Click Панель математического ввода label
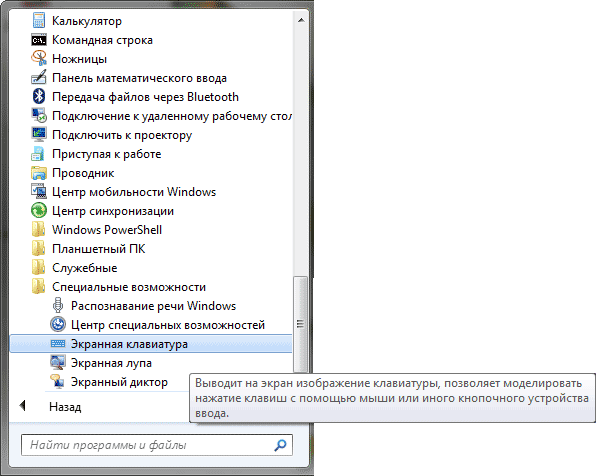Screen dimensions: 596x476 pyautogui.click(x=139, y=78)
